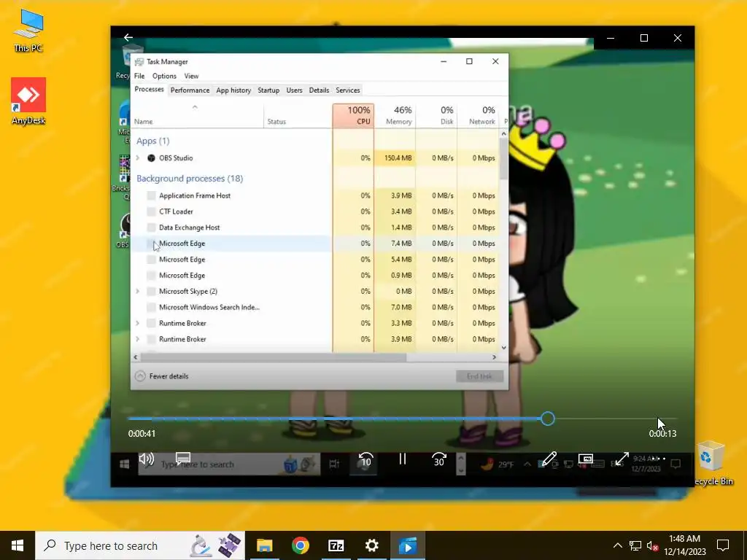Viewport: 747px width, 560px height.
Task: Open 7-Zip from the taskbar
Action: tap(336, 545)
